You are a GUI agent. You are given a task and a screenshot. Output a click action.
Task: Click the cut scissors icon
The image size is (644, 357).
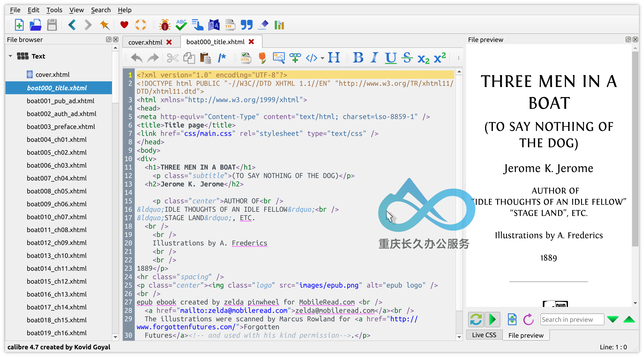coord(172,58)
